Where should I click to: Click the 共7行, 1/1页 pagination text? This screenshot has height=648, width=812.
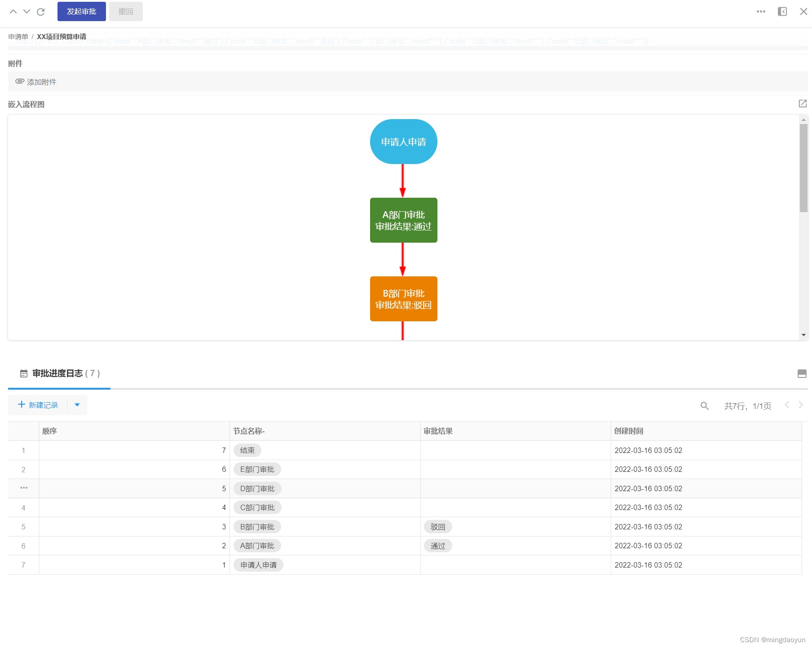click(748, 406)
